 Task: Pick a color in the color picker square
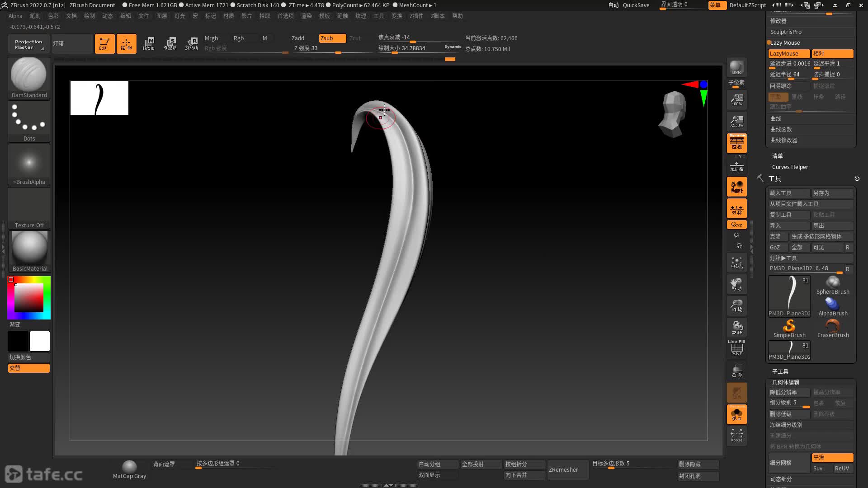pos(29,297)
